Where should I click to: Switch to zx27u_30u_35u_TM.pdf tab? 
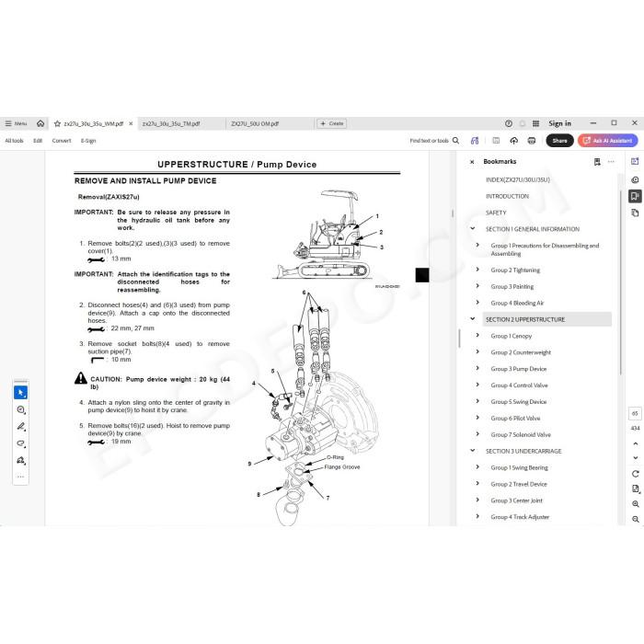(x=171, y=123)
